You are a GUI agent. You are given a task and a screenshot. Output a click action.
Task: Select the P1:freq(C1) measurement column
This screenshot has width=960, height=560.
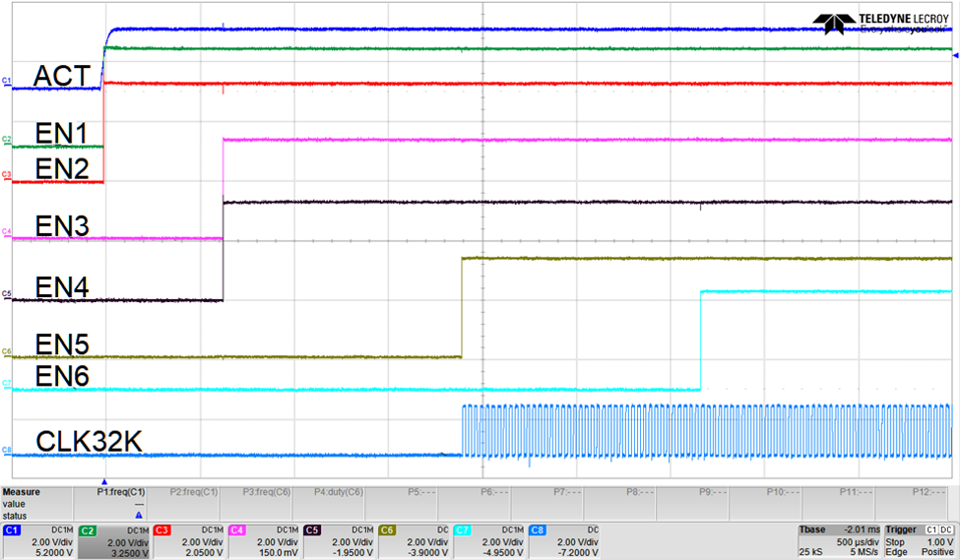click(x=120, y=491)
